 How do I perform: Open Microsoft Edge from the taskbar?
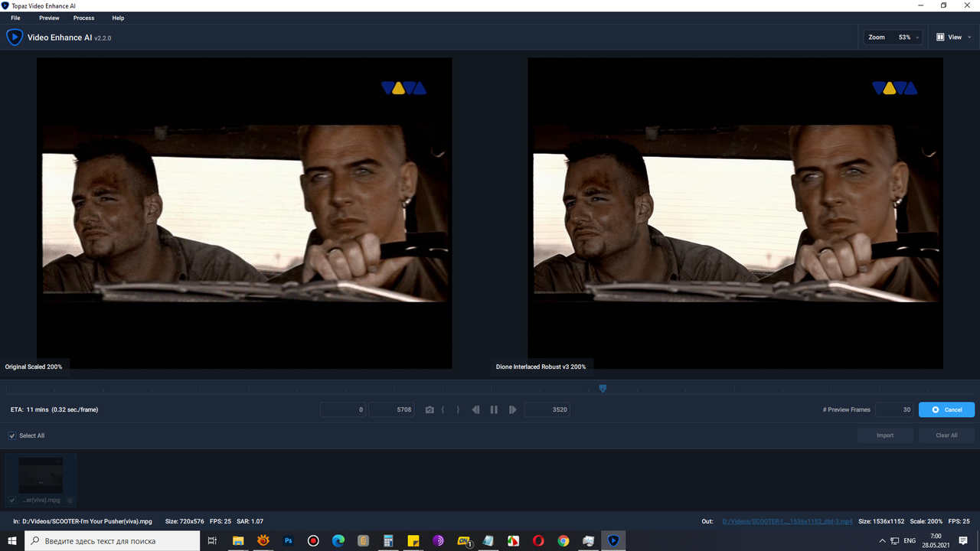(x=338, y=540)
